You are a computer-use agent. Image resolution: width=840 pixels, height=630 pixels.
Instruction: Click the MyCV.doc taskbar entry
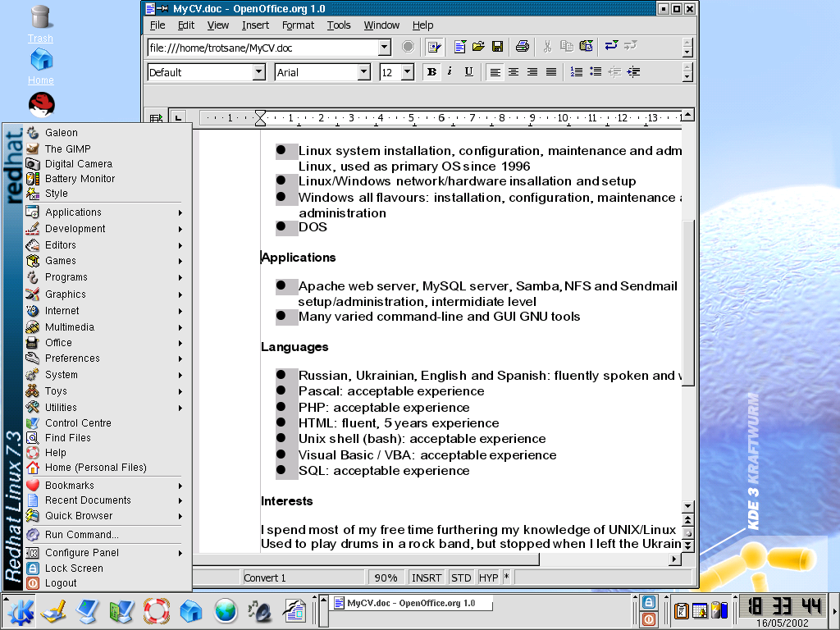pyautogui.click(x=412, y=603)
